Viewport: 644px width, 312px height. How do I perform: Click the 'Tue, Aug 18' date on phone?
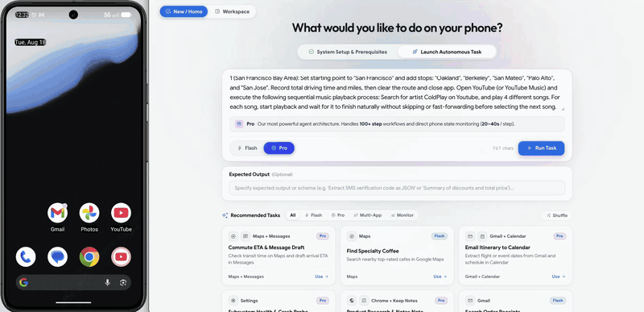pos(31,42)
